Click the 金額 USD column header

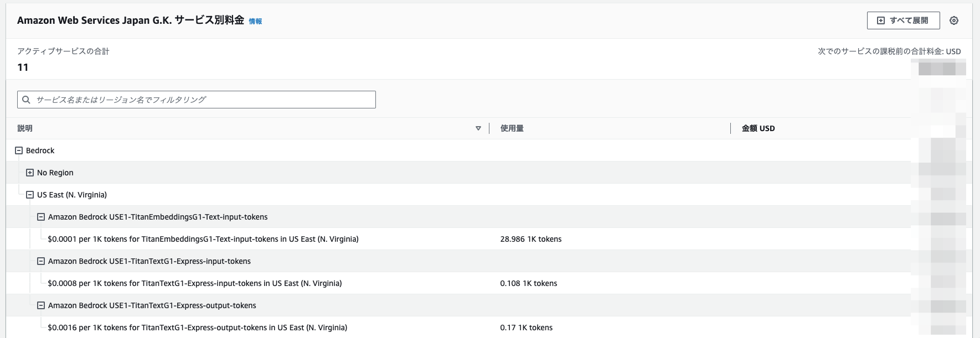pyautogui.click(x=759, y=128)
